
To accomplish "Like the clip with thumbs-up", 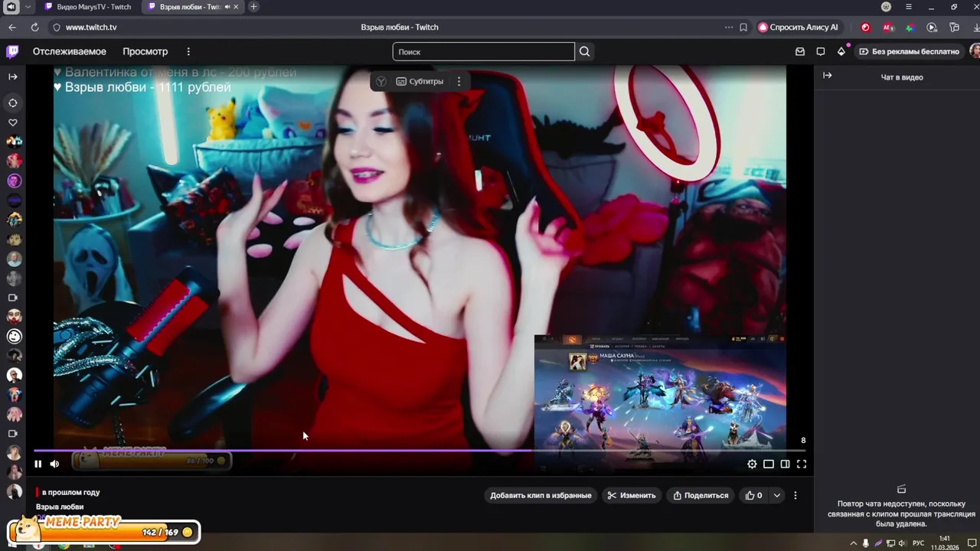I will point(753,495).
